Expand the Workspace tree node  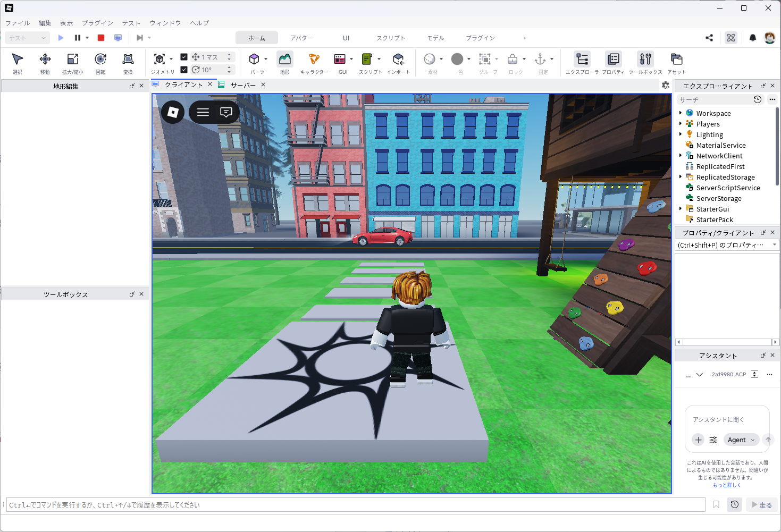(x=681, y=113)
